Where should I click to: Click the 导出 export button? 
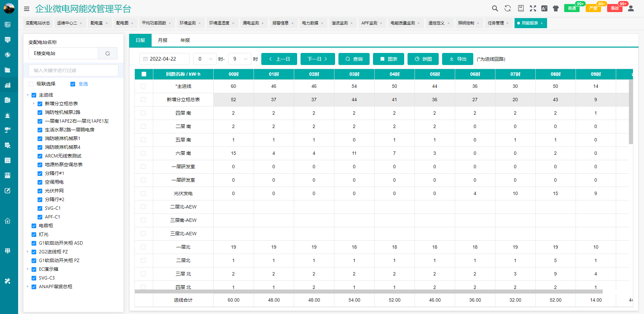tap(457, 59)
